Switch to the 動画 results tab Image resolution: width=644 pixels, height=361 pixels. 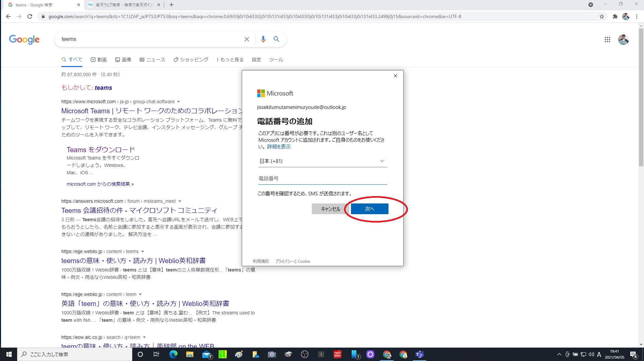[99, 60]
